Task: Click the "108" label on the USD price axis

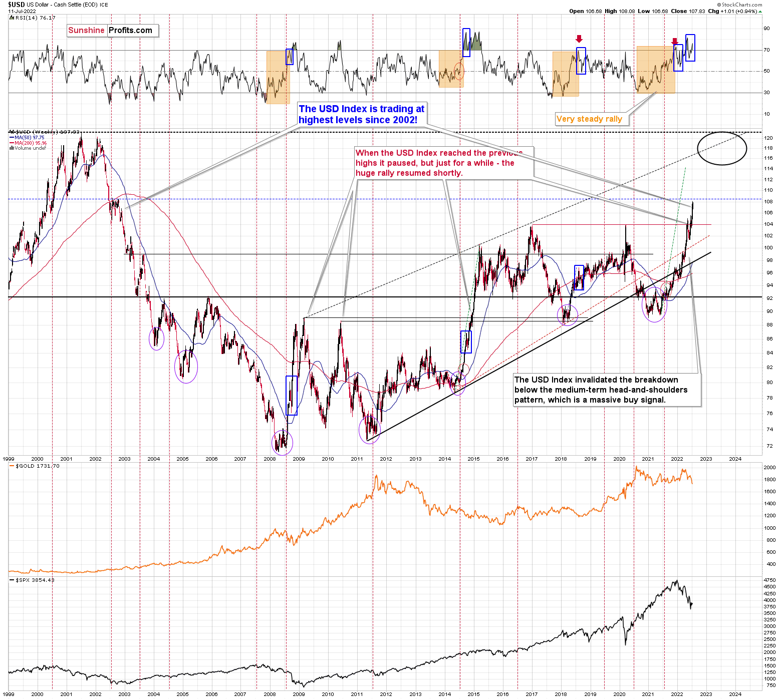Action: (768, 202)
